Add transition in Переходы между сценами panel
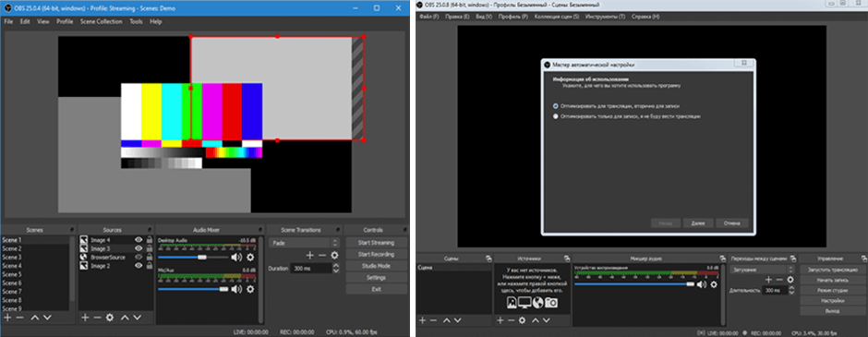This screenshot has width=868, height=337. coord(768,280)
